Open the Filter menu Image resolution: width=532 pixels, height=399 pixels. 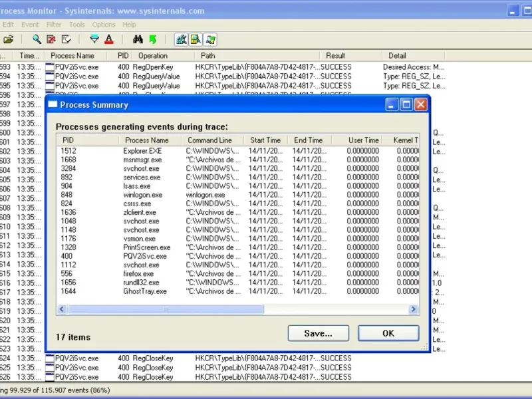click(54, 25)
